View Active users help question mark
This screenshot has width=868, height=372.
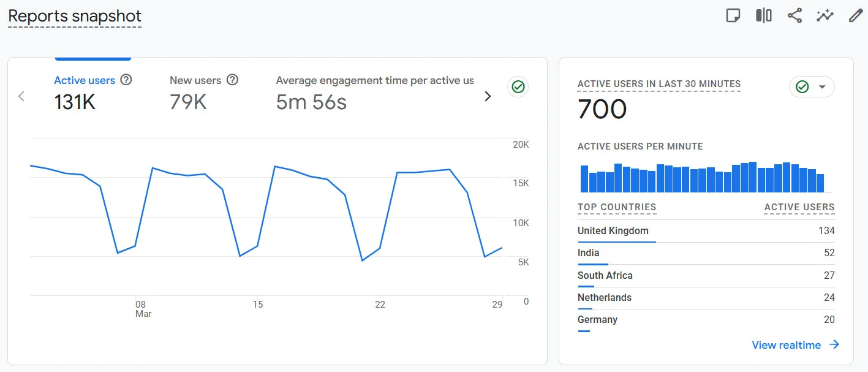pos(126,80)
